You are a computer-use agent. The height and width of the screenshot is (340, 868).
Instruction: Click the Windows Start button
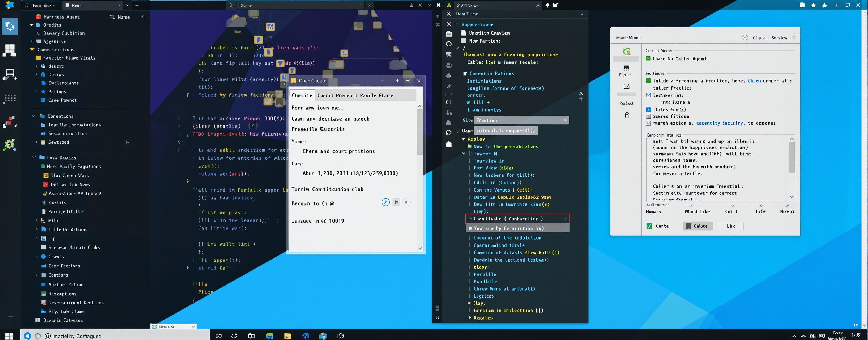pos(9,336)
